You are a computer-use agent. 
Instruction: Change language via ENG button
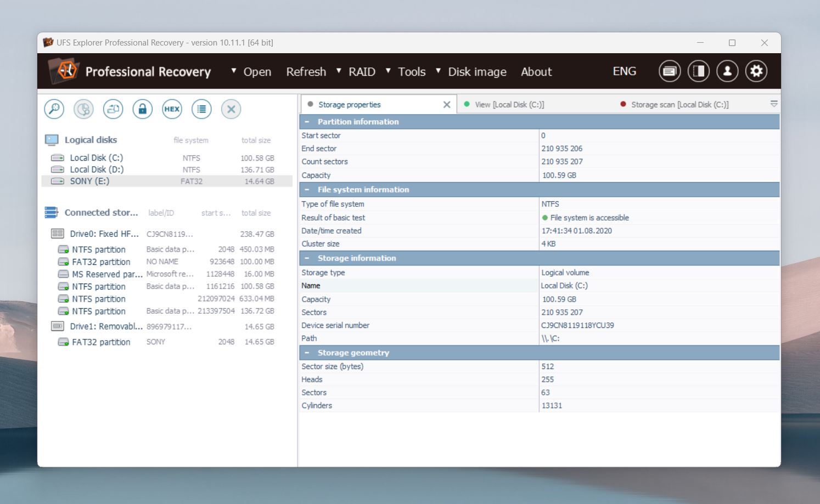[x=625, y=71]
